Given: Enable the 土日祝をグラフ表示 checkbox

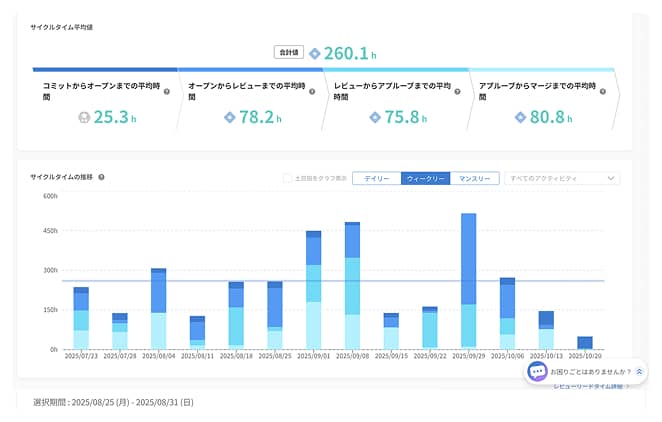Looking at the screenshot, I should click(x=287, y=179).
